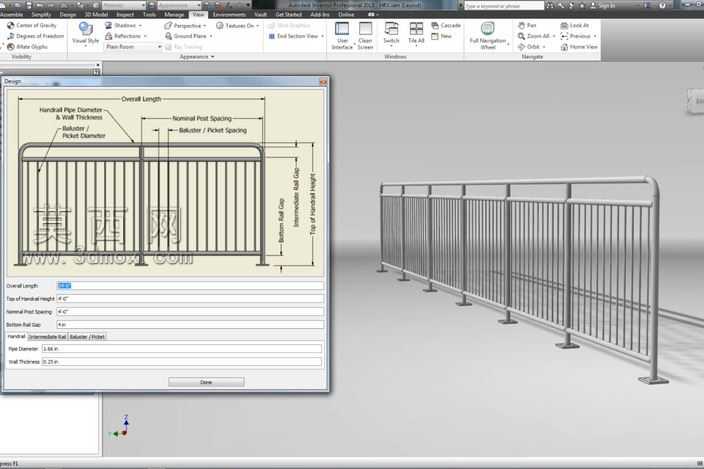Select the Orbit tool
This screenshot has height=469, width=704.
pyautogui.click(x=529, y=47)
